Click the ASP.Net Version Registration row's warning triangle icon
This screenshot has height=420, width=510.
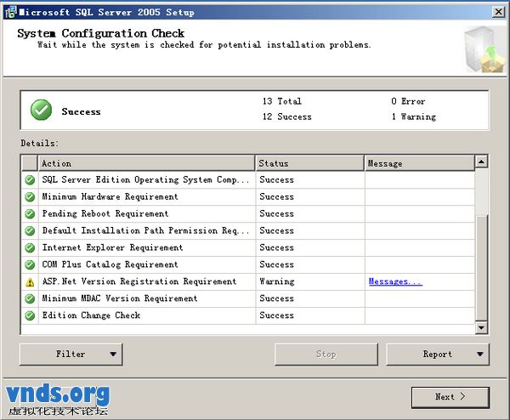click(30, 282)
